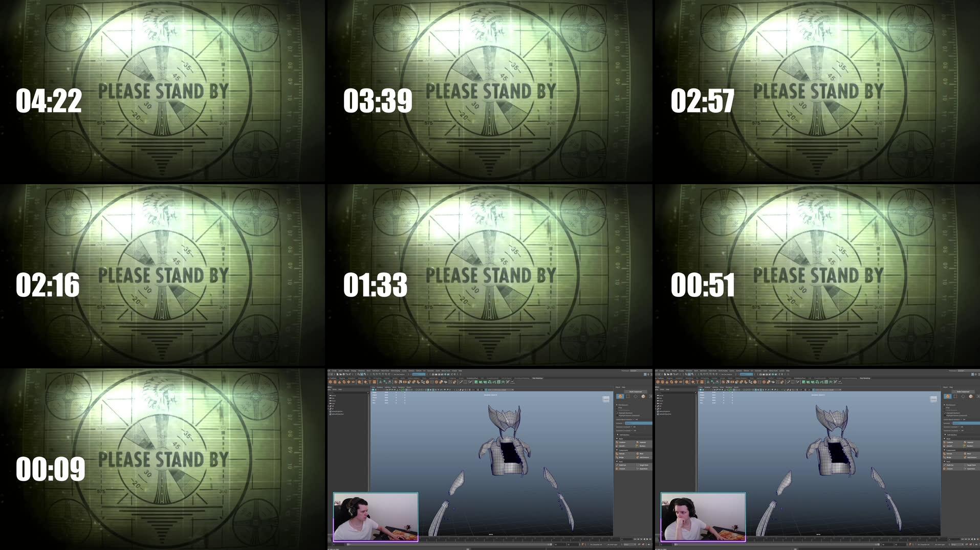980x550 pixels.
Task: Select Poly Modeling shelf tab, streamer-looking-down Maya frame
Action: [537, 379]
